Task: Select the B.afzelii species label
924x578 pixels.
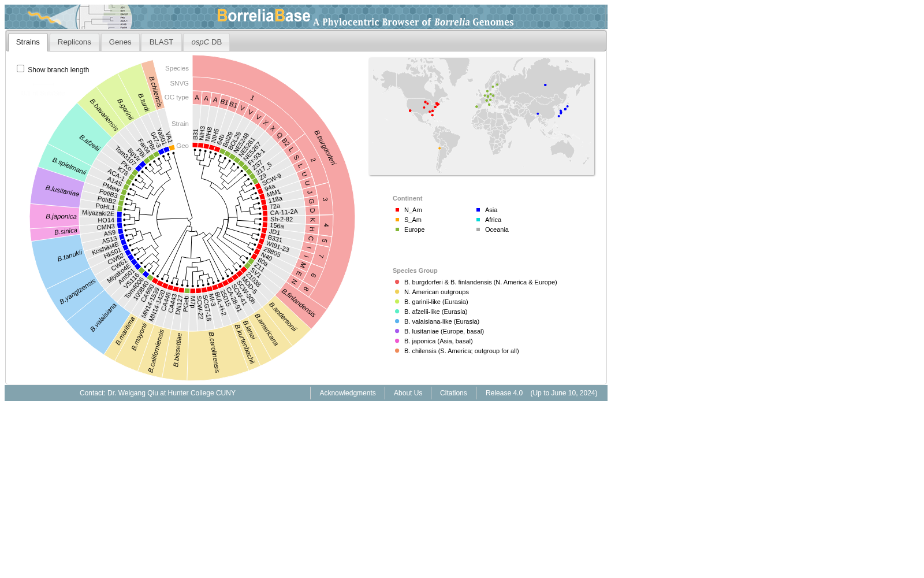Action: 90,143
